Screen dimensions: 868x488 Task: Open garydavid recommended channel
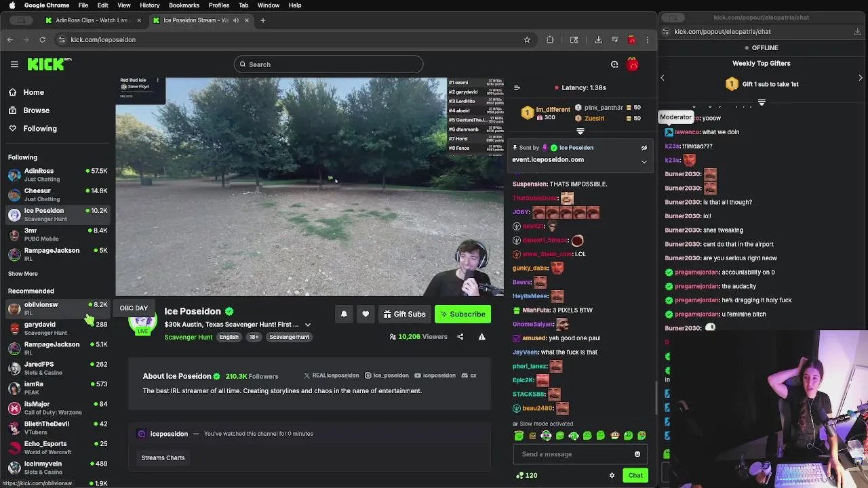[x=58, y=328]
